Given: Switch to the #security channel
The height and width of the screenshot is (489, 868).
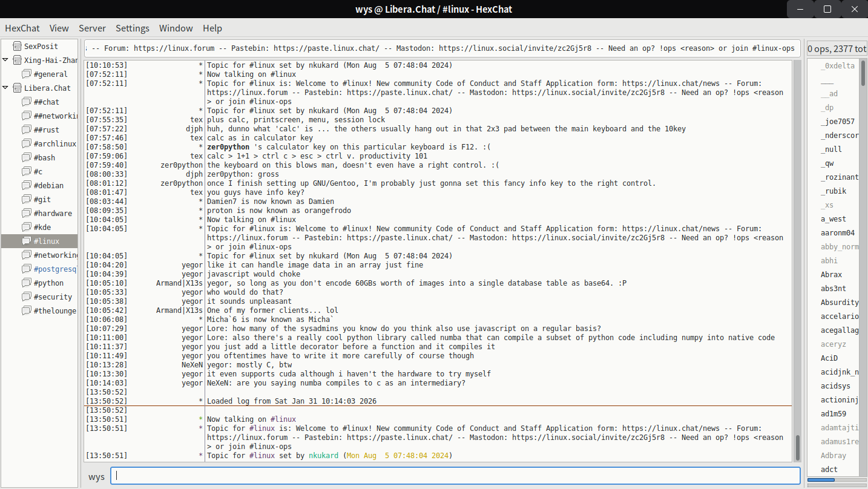Looking at the screenshot, I should pos(53,297).
